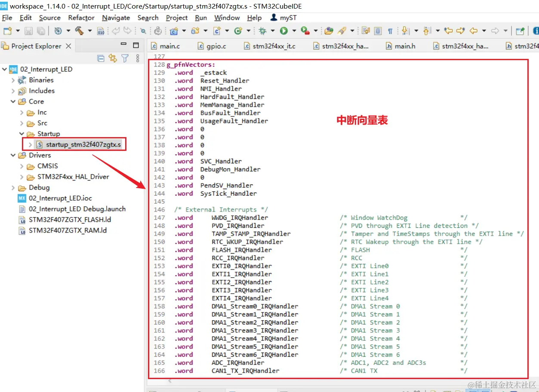This screenshot has width=539, height=392.
Task: Expand the CMSIS folder node
Action: (x=22, y=166)
